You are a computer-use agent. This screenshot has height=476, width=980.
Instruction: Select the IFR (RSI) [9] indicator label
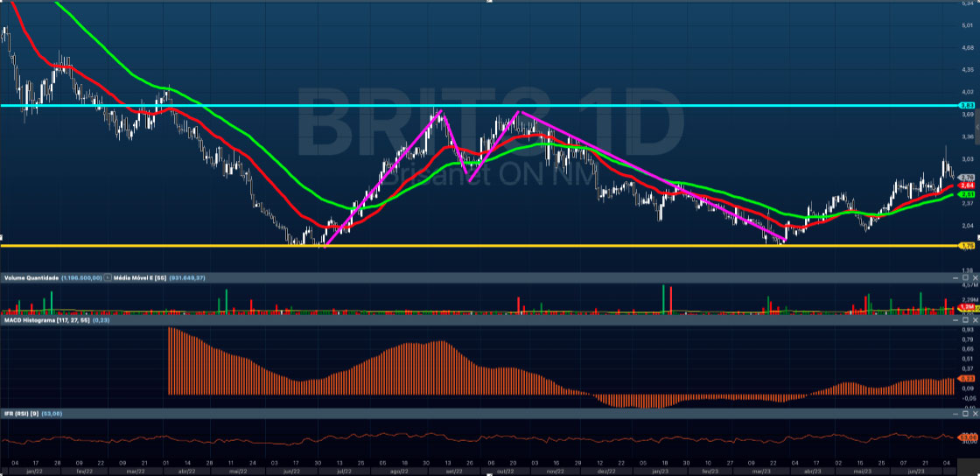coord(21,414)
